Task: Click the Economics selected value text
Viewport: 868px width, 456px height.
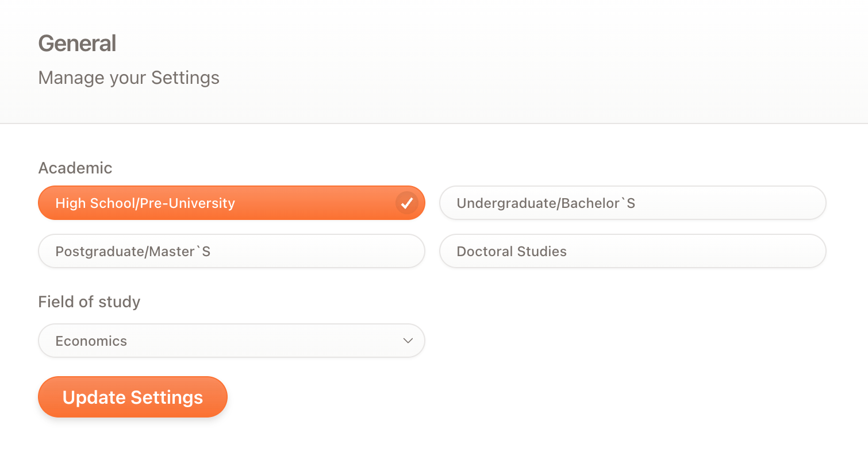Action: click(91, 341)
